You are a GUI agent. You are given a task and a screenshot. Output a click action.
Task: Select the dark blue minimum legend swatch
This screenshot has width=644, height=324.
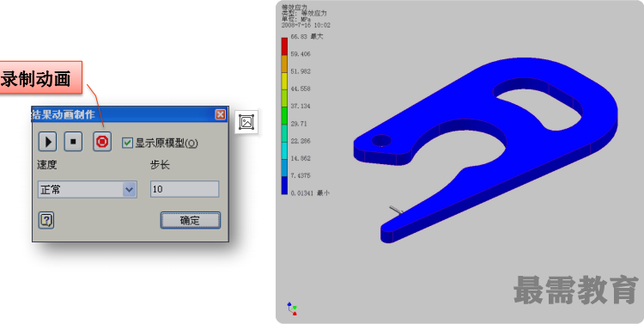coord(284,186)
